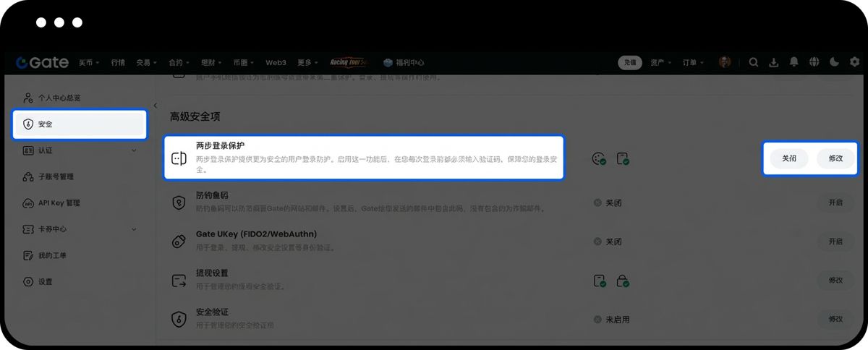Click the 充值 deposit button
Image resolution: width=868 pixels, height=350 pixels.
(x=630, y=62)
